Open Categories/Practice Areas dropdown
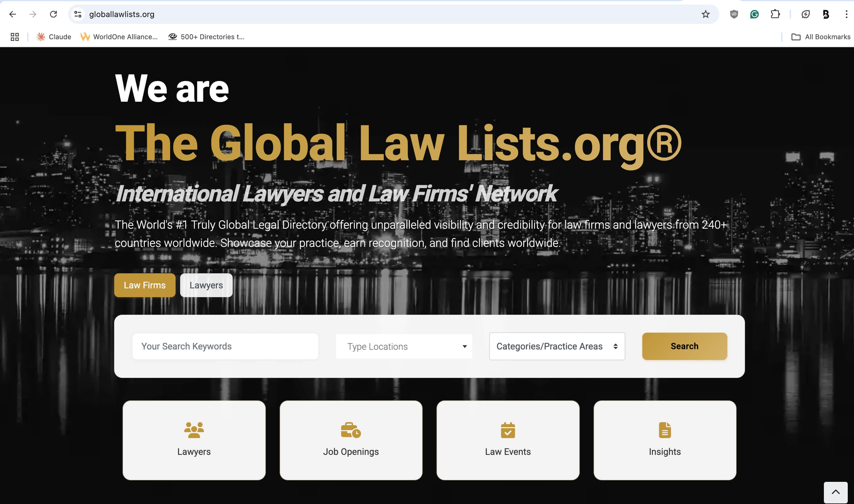Image resolution: width=854 pixels, height=504 pixels. tap(557, 346)
